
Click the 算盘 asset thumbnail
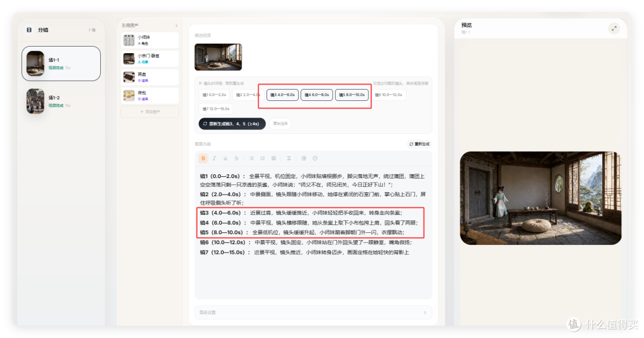coord(129,77)
